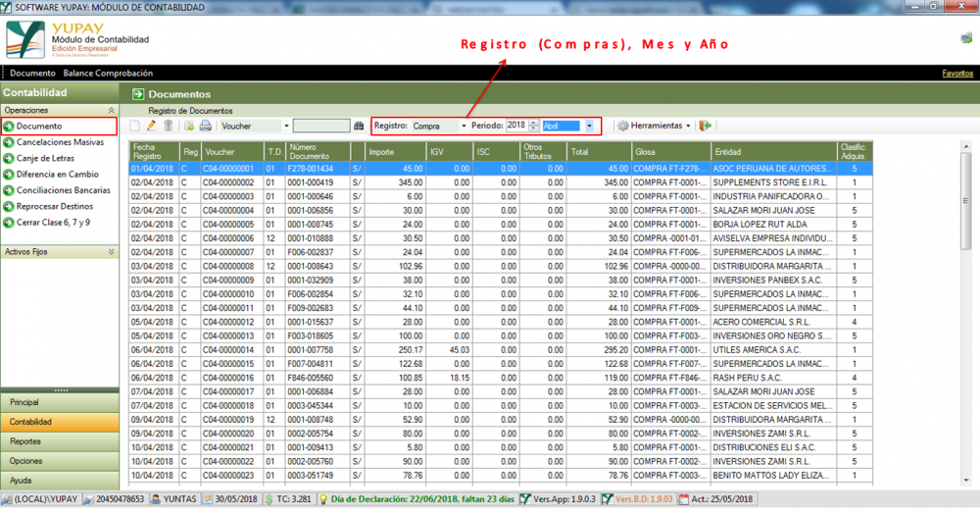Click the dollar icon beside TC: 3.281
This screenshot has width=980, height=514.
(269, 499)
